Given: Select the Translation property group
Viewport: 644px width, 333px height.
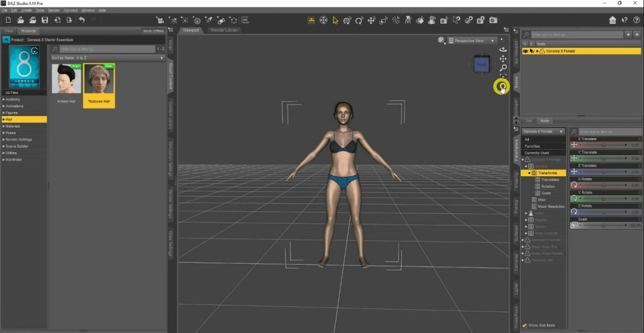Looking at the screenshot, I should coord(550,180).
